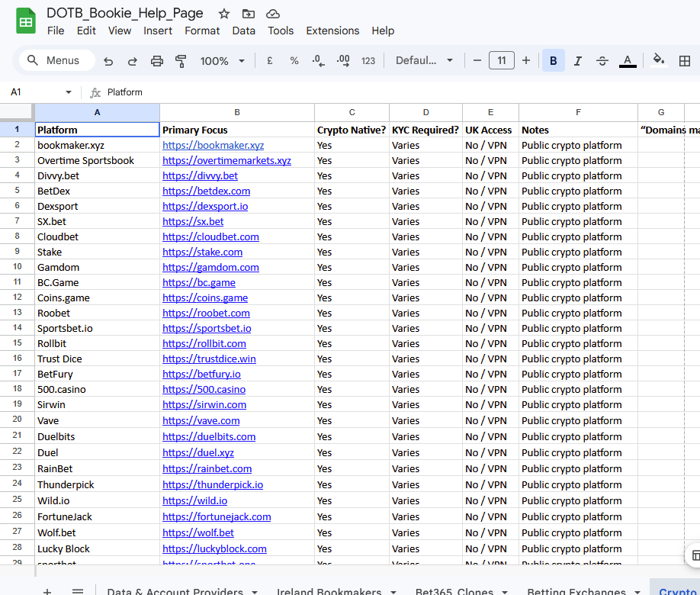Open the 100% zoom dropdown

pos(223,61)
